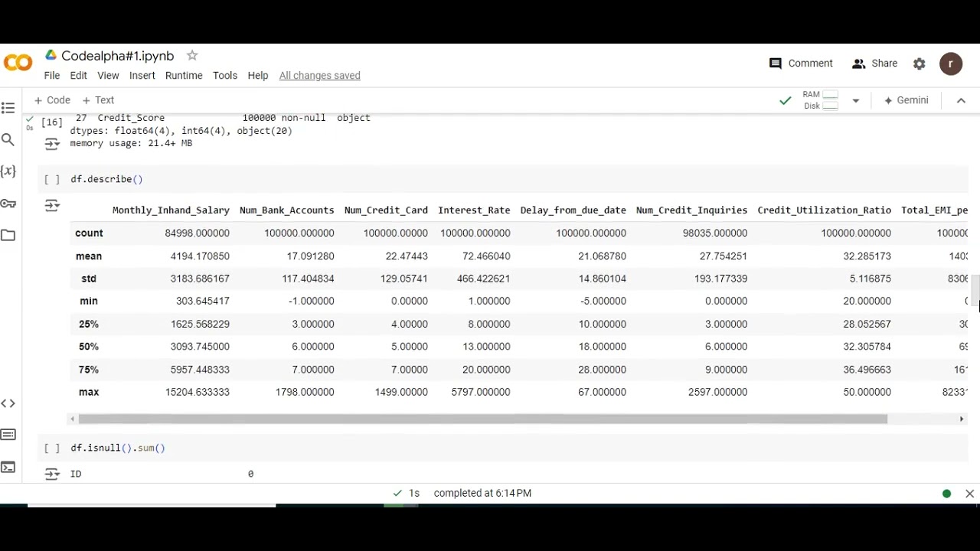Click the Share button
980x551 pixels.
(874, 64)
